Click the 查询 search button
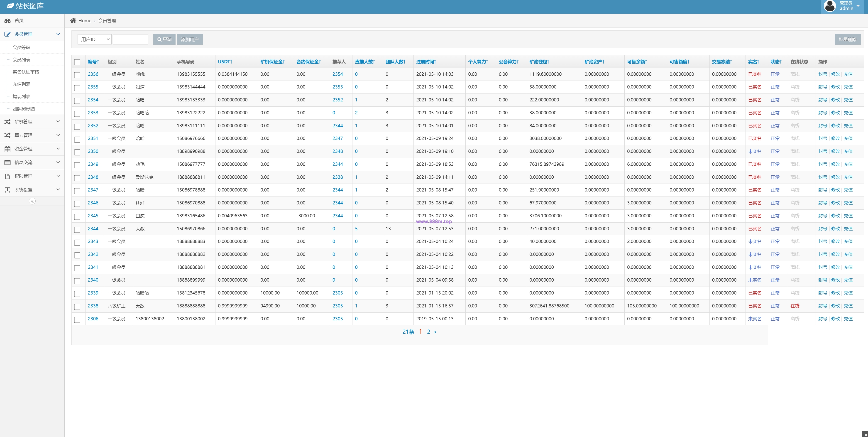 point(164,39)
